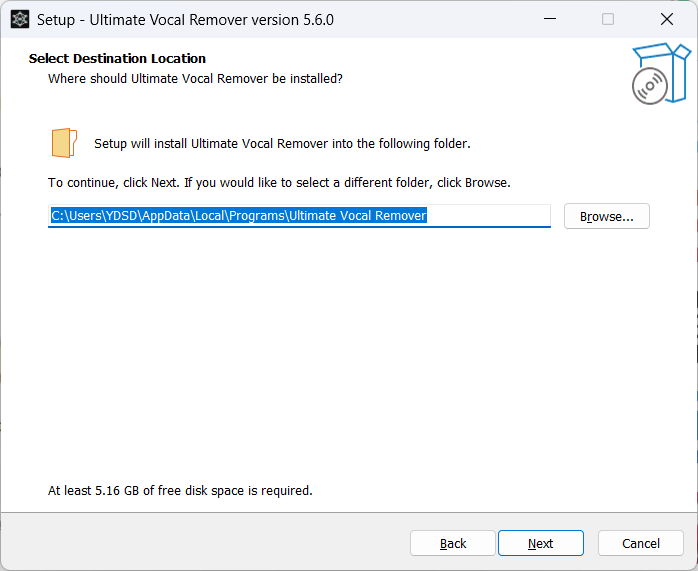The image size is (698, 571).
Task: Click the "Where should Ultimate Vocal Remover be installed?" text
Action: pyautogui.click(x=195, y=78)
